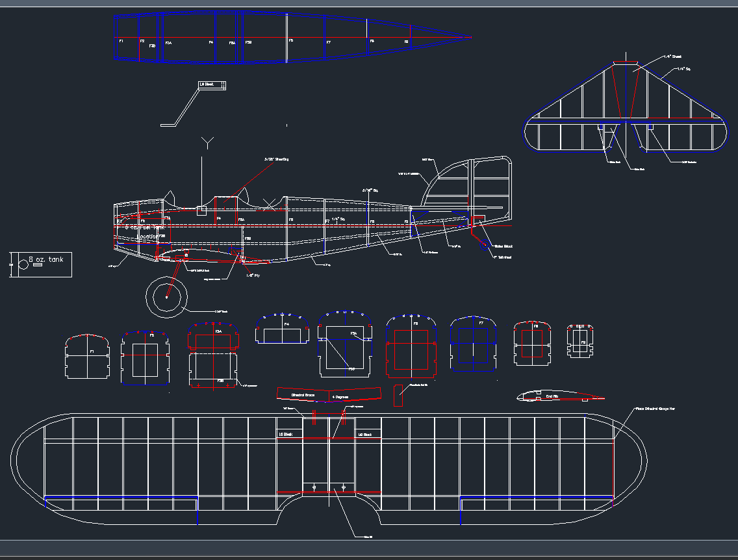Image resolution: width=738 pixels, height=560 pixels.
Task: Click the Place Dihedral Gauge Here note
Action: (x=655, y=409)
